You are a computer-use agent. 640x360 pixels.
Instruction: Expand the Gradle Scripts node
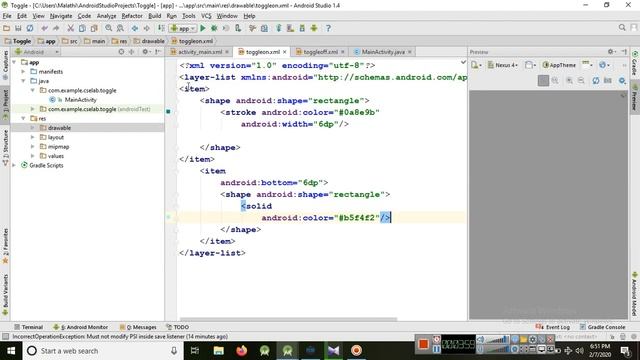tap(14, 165)
